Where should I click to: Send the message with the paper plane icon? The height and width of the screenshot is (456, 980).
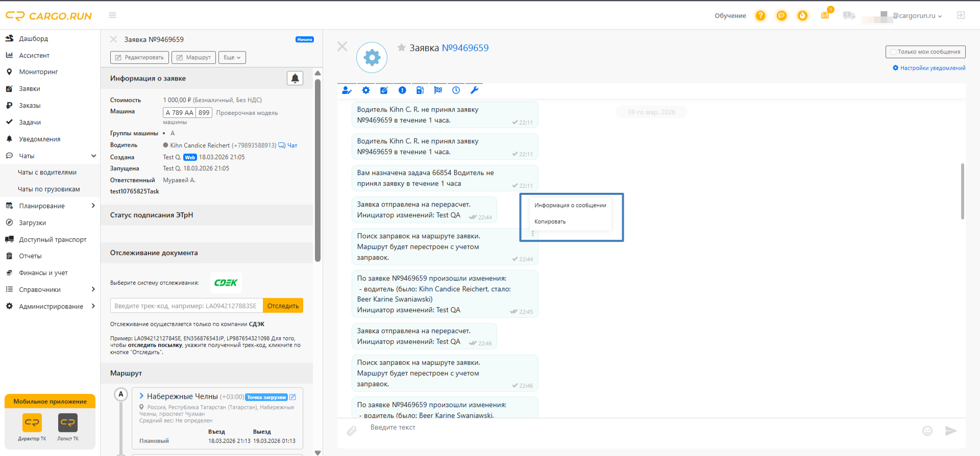pyautogui.click(x=950, y=431)
